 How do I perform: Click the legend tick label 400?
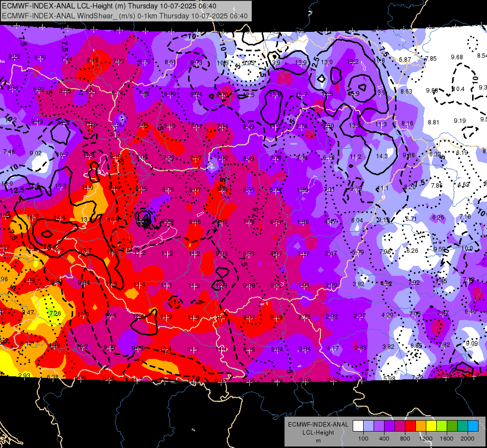point(384,439)
